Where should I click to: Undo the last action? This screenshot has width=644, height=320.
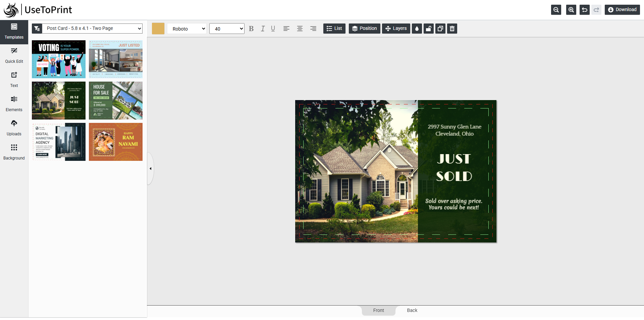[584, 10]
